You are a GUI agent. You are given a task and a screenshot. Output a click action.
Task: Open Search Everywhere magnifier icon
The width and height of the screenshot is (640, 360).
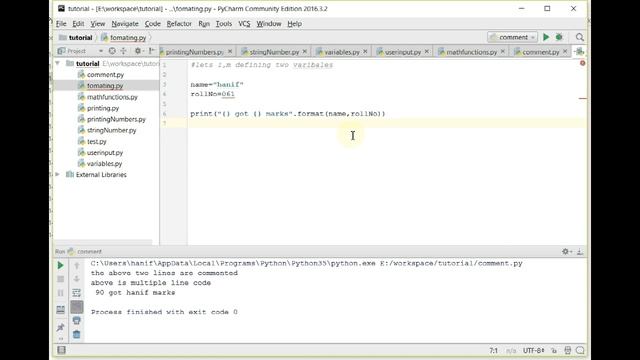pos(580,37)
